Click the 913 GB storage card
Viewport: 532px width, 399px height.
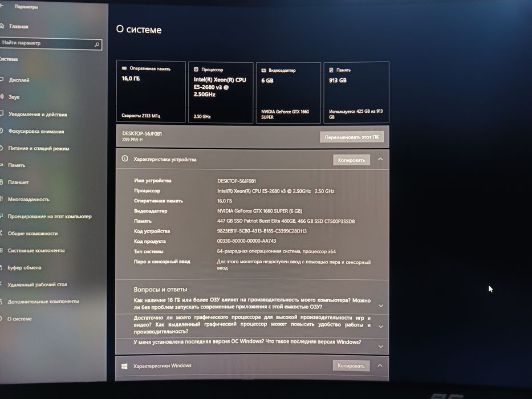pyautogui.click(x=356, y=92)
